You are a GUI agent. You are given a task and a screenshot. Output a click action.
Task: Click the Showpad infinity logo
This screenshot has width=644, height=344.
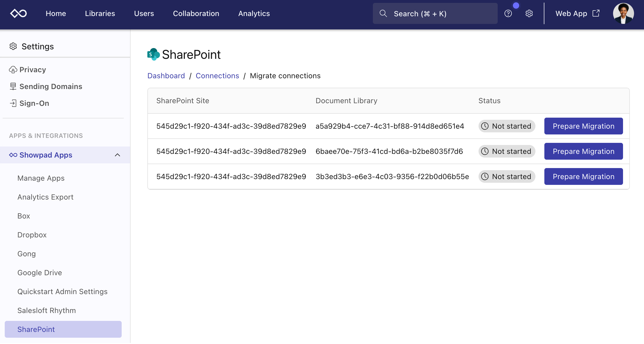point(18,13)
